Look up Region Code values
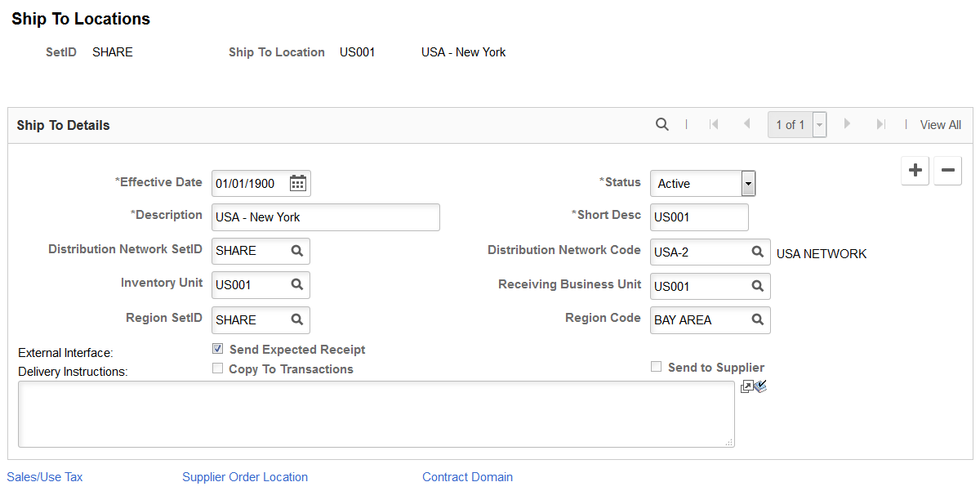The height and width of the screenshot is (491, 980). click(x=758, y=319)
